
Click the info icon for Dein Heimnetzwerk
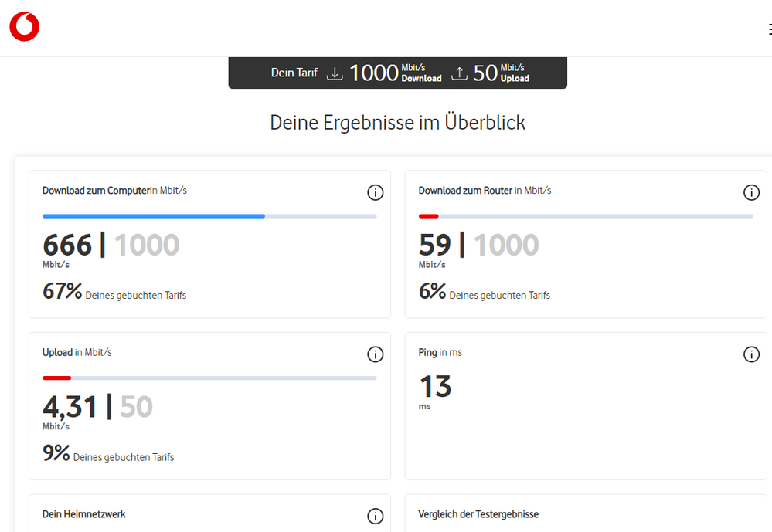(376, 516)
